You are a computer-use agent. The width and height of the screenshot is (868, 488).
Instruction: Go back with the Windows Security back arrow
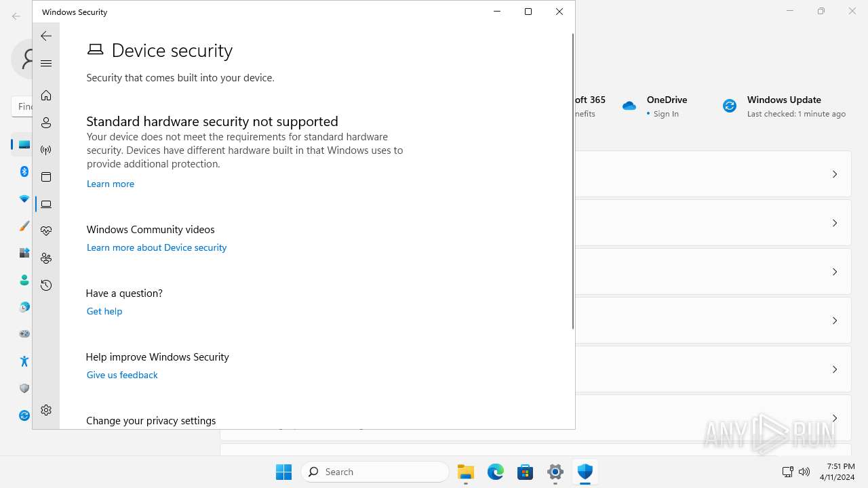pyautogui.click(x=46, y=36)
